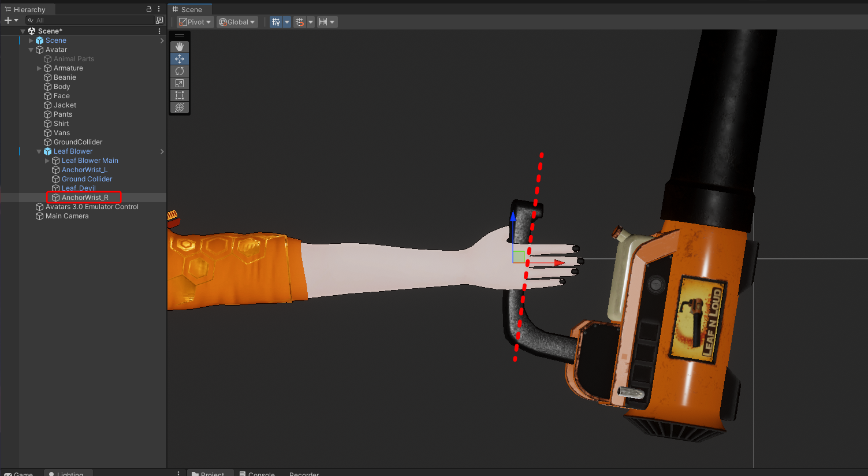
Task: Open the Hierarchy panel three-dot menu
Action: click(x=159, y=9)
